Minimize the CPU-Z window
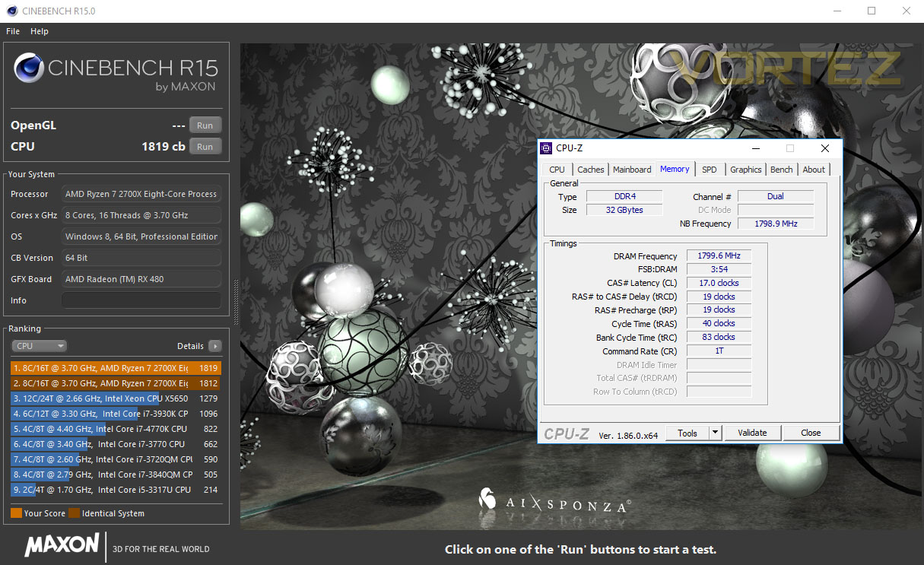924x565 pixels. click(755, 148)
